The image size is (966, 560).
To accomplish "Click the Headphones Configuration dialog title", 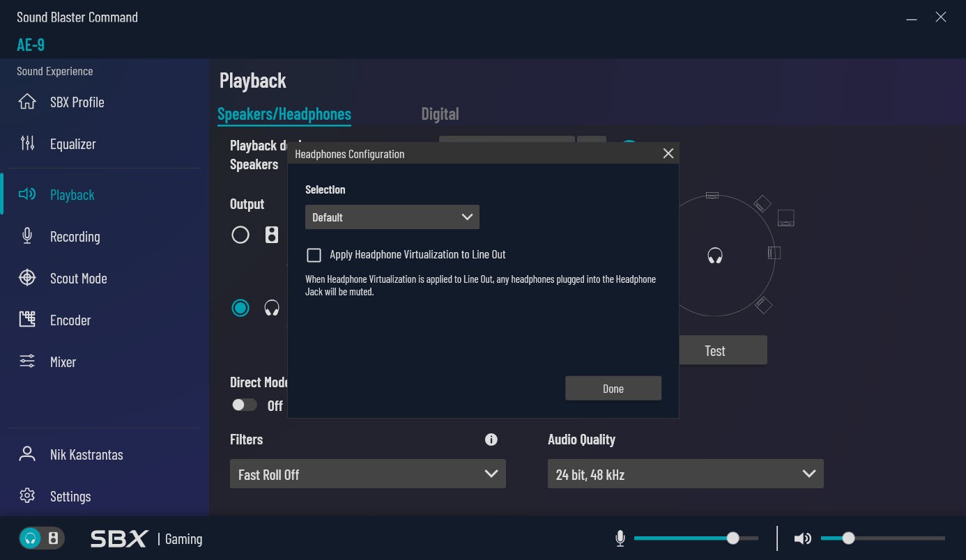I will click(x=349, y=154).
